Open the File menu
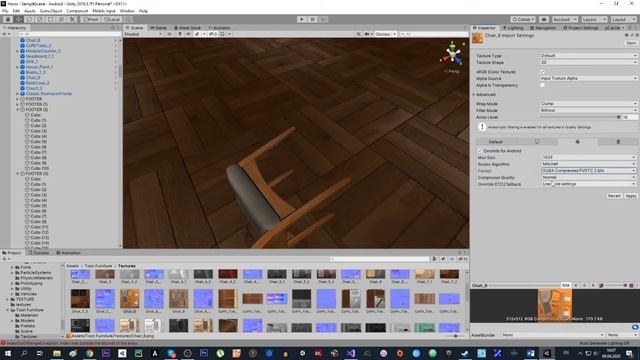640x360 pixels. tap(5, 11)
